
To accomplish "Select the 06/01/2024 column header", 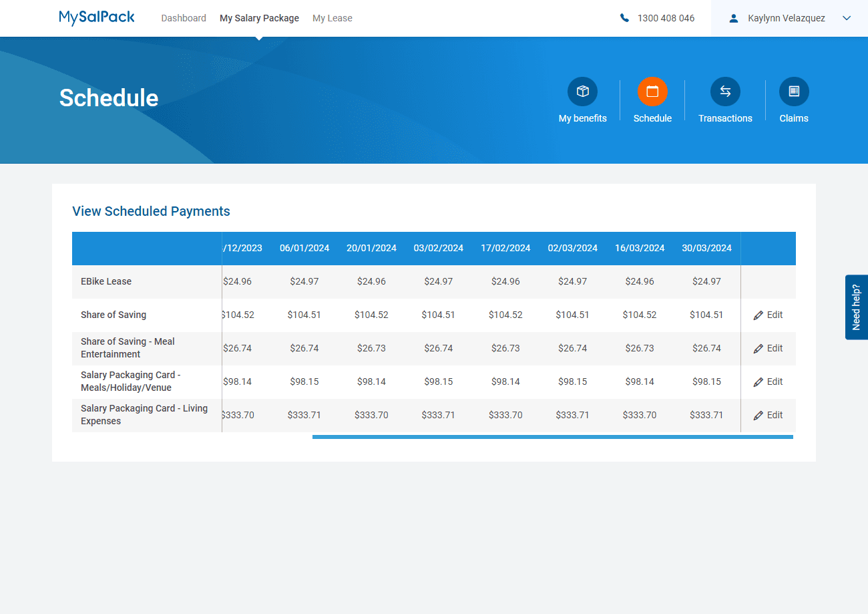I will pos(304,248).
